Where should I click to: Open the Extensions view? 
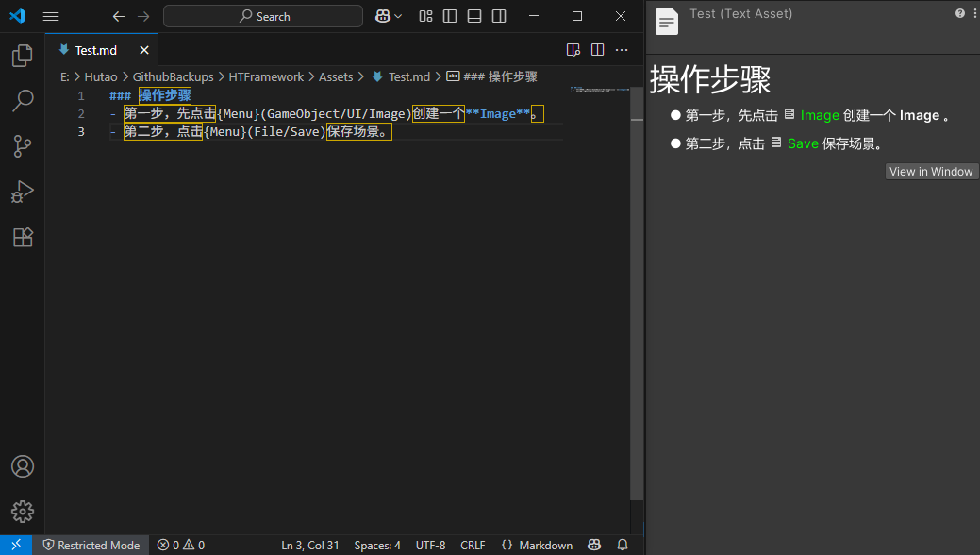click(x=22, y=237)
